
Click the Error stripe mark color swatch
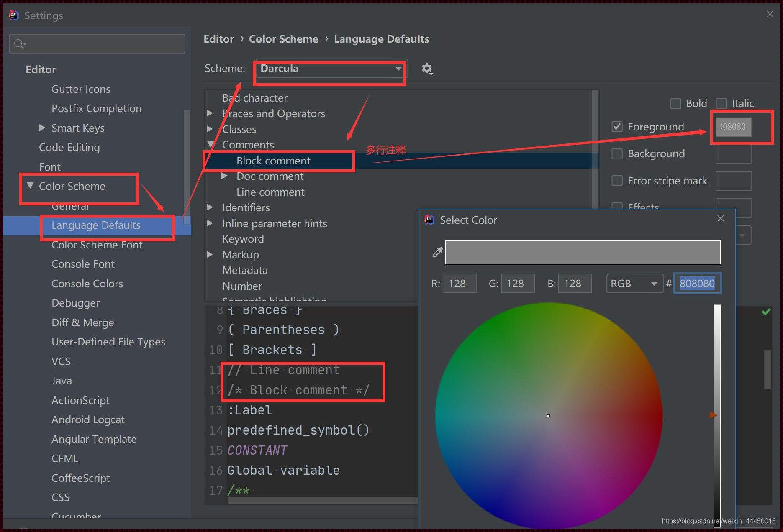(x=733, y=181)
